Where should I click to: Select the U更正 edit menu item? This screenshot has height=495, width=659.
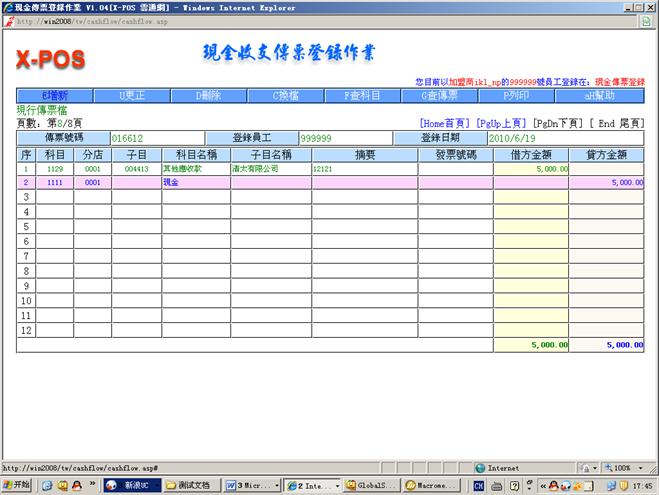(x=133, y=96)
